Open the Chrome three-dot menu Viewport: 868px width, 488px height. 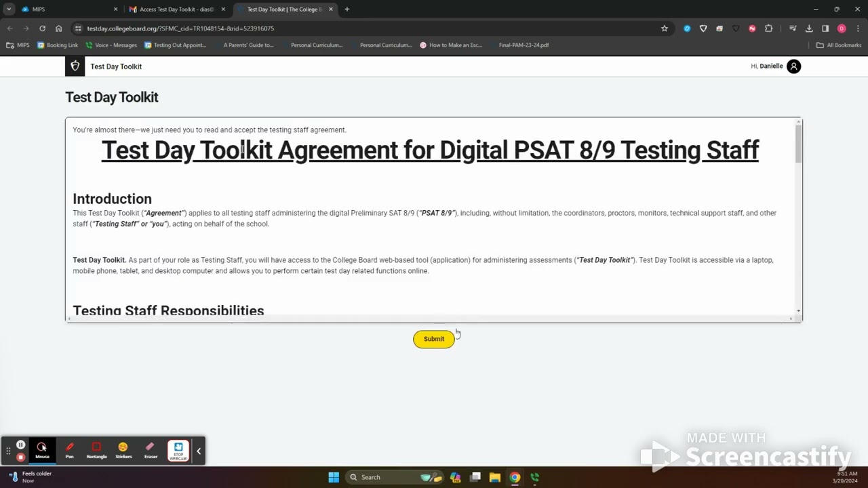pos(858,28)
